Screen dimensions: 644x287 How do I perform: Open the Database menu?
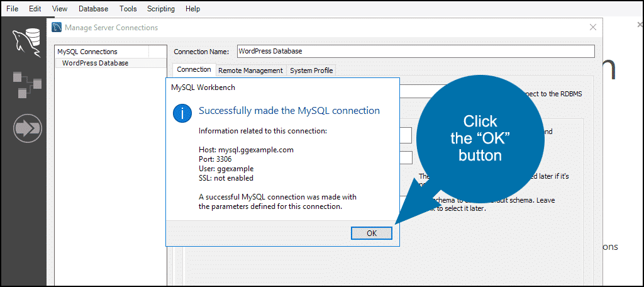93,9
